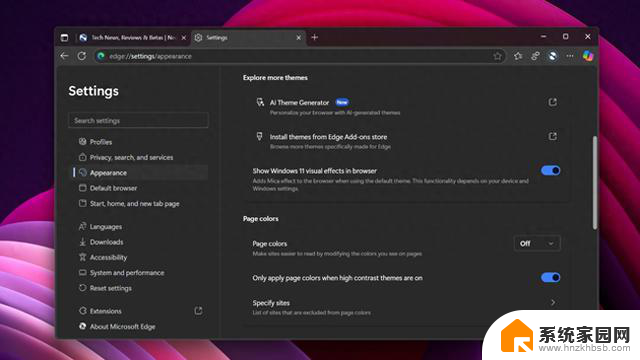Switch to the Tech News, Reviews tab
640x360 pixels.
tap(133, 38)
